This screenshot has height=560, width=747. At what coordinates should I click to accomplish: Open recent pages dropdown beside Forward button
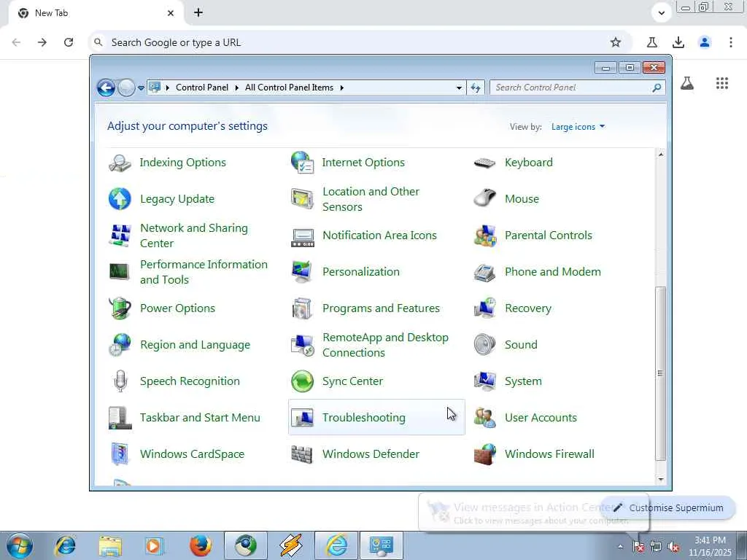click(141, 87)
